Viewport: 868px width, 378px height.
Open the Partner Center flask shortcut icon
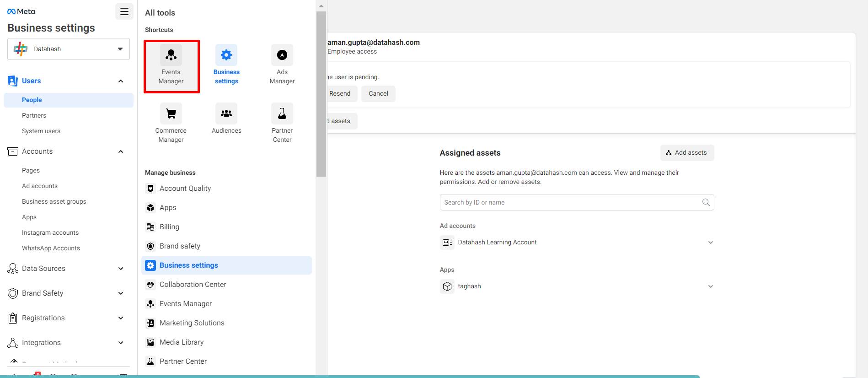(282, 113)
